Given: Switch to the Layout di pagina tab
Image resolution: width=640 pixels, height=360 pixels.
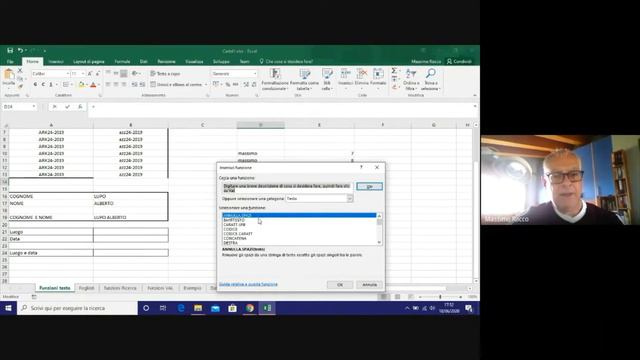Looking at the screenshot, I should pos(89,61).
